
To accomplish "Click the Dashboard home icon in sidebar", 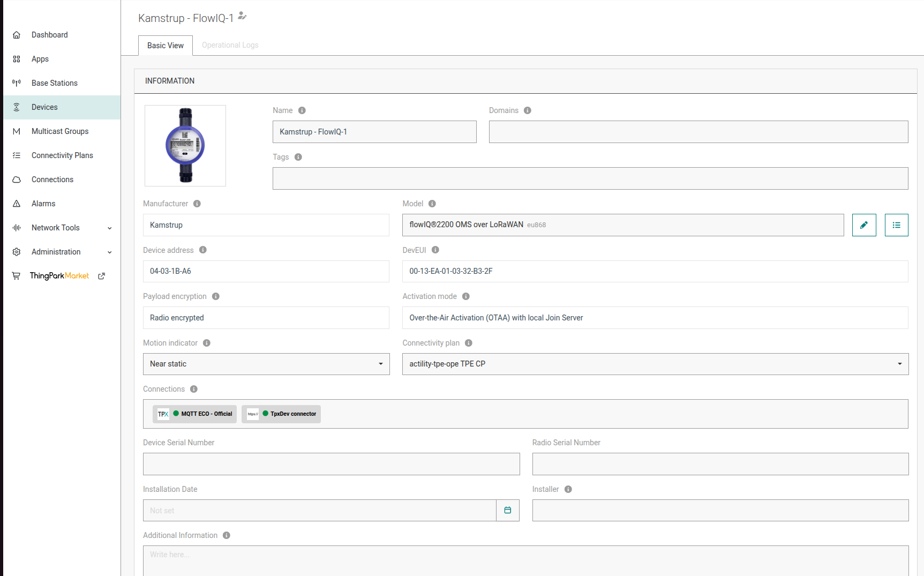I will click(x=17, y=35).
